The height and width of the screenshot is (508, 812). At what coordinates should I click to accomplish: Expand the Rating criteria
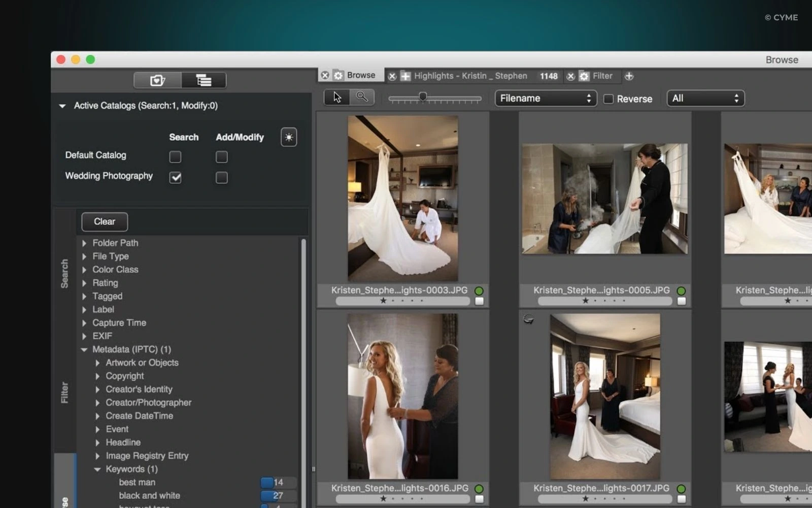tap(84, 283)
